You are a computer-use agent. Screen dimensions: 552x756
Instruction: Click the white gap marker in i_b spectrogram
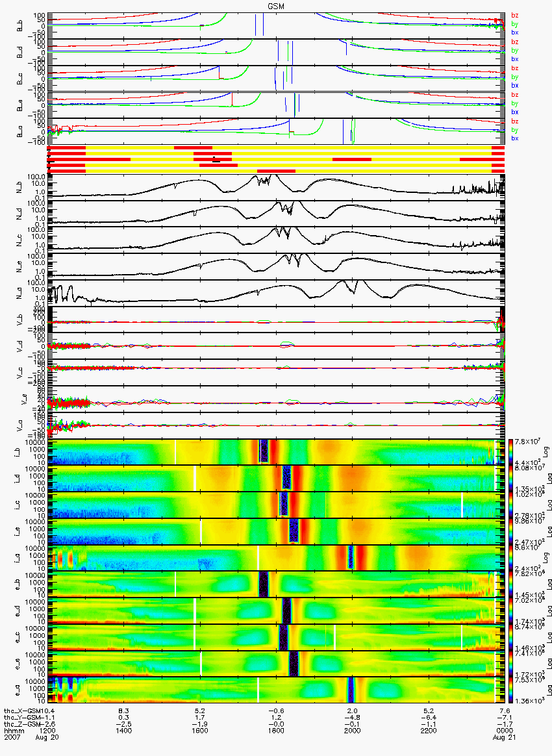pos(175,452)
